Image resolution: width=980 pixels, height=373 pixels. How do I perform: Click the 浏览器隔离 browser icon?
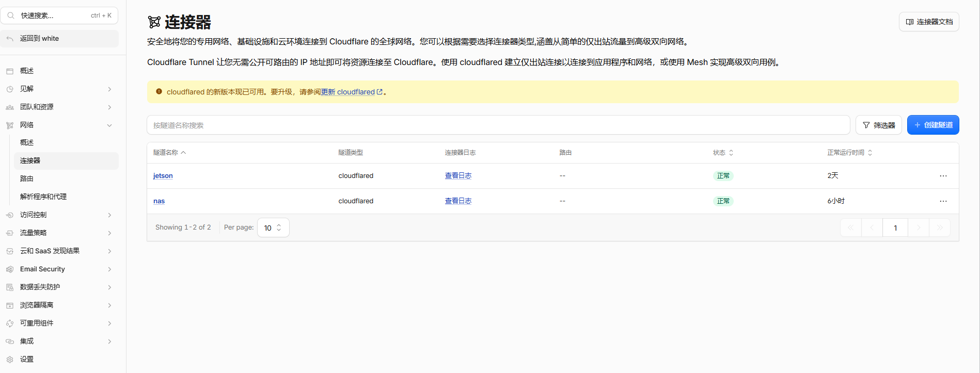click(10, 305)
